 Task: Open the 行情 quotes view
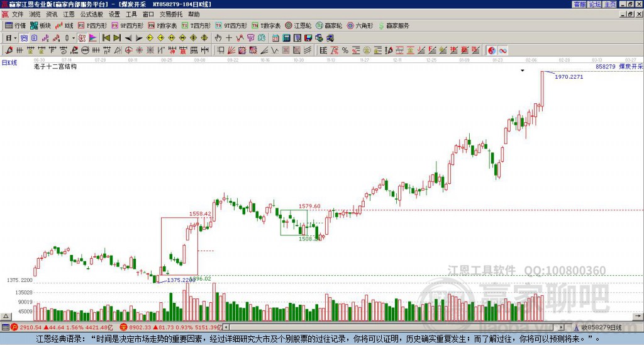tap(16, 25)
